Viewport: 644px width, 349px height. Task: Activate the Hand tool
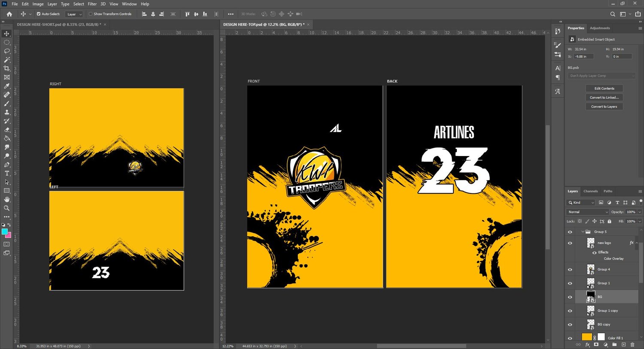[6, 199]
